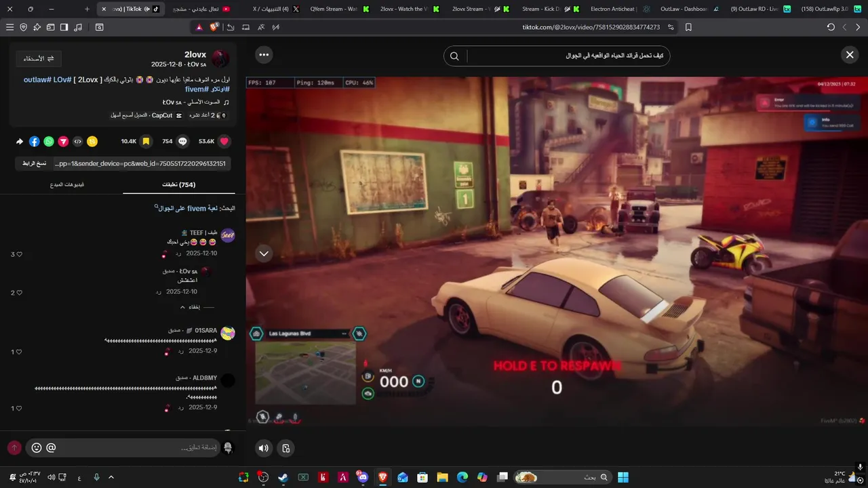Share the video to WhatsApp
This screenshot has height=488, width=868.
click(x=49, y=141)
